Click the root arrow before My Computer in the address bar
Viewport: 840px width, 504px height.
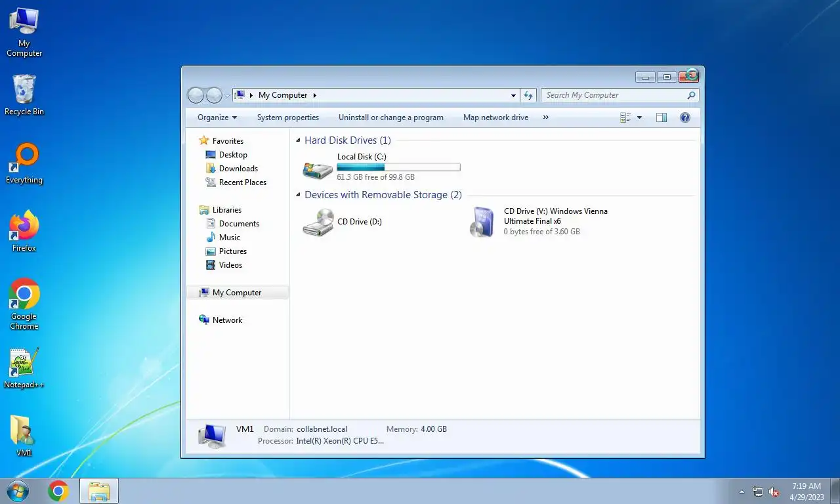click(x=251, y=95)
